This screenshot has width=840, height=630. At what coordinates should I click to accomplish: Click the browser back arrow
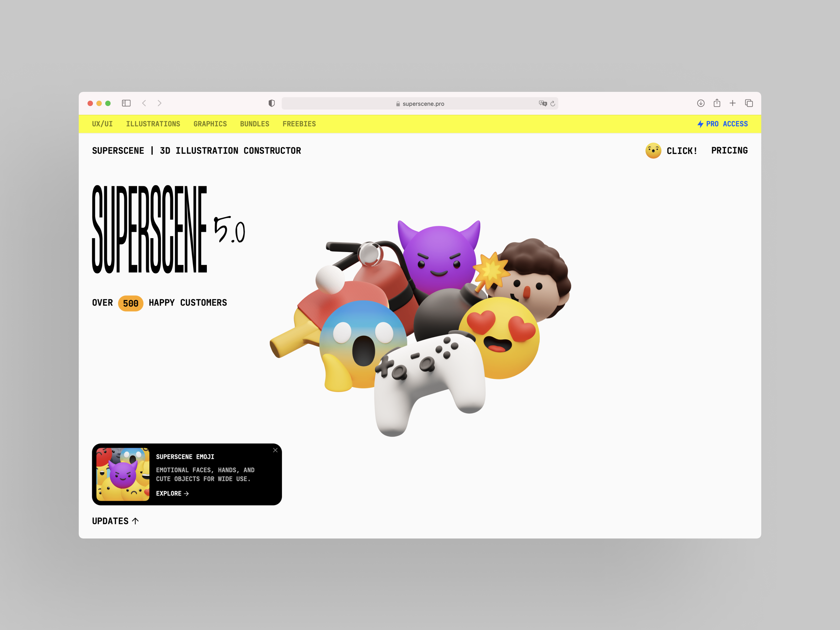pyautogui.click(x=144, y=103)
